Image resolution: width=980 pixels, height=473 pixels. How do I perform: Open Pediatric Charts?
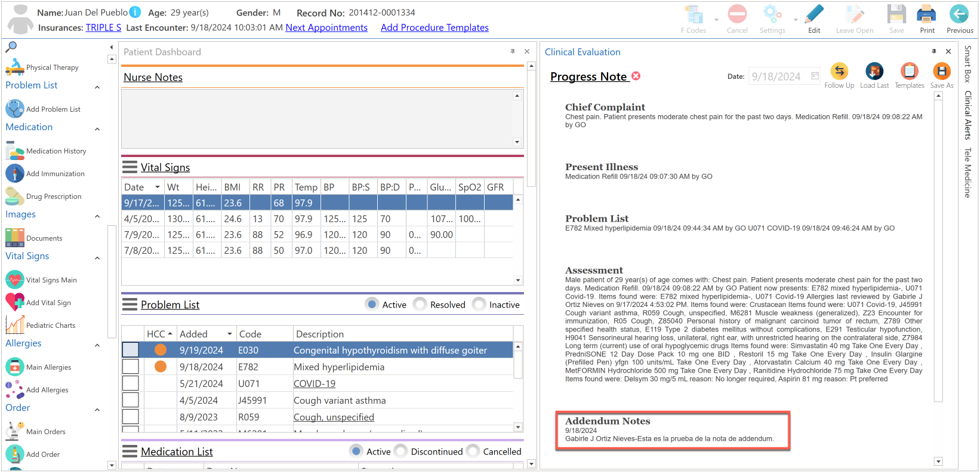pyautogui.click(x=41, y=325)
